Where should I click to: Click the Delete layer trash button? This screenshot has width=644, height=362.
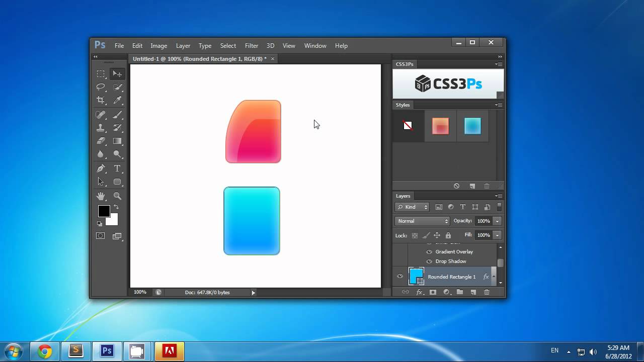487,292
